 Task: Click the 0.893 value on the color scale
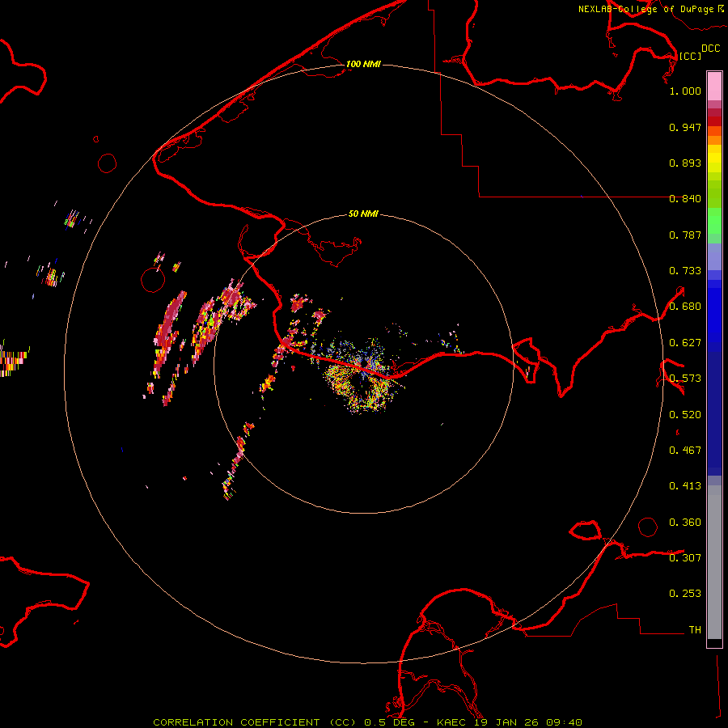click(685, 163)
